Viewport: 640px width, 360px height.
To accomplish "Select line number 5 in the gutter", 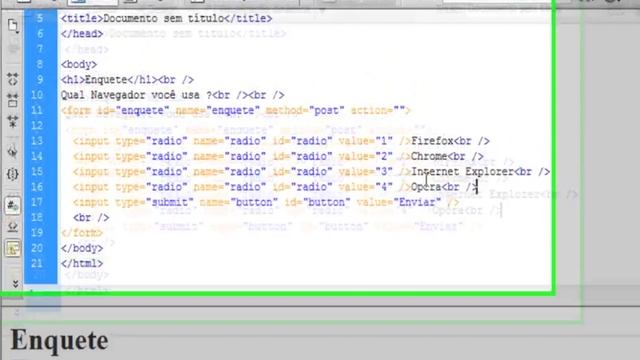I will point(40,18).
